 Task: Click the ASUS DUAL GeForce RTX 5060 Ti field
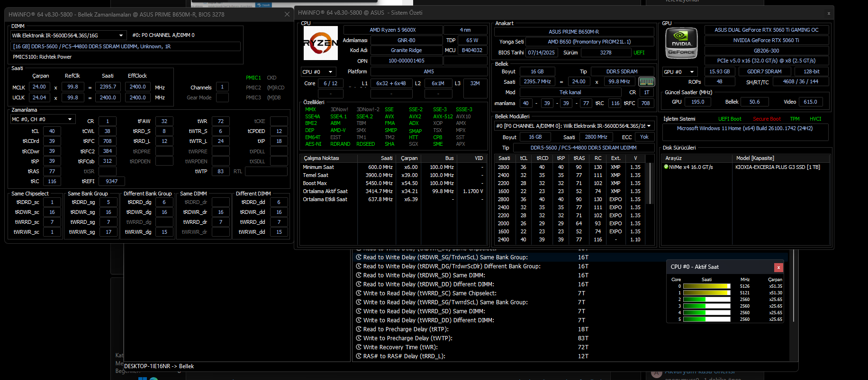tap(766, 30)
